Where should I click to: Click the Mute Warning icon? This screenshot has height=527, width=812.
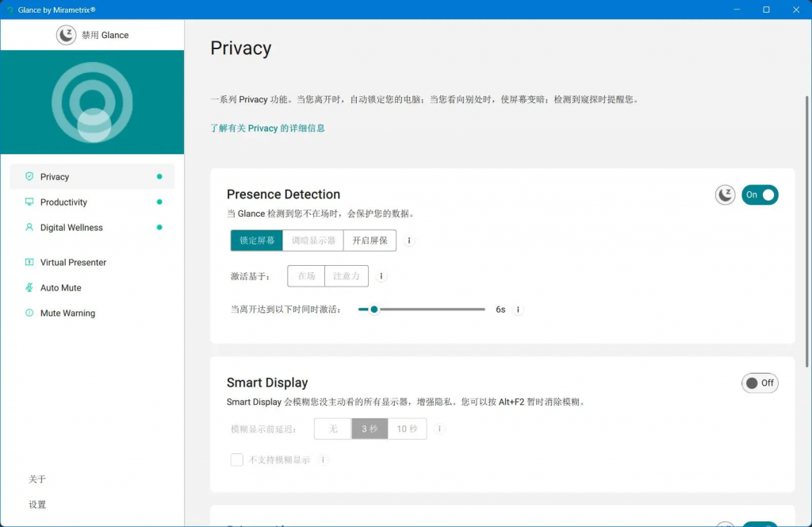(29, 314)
